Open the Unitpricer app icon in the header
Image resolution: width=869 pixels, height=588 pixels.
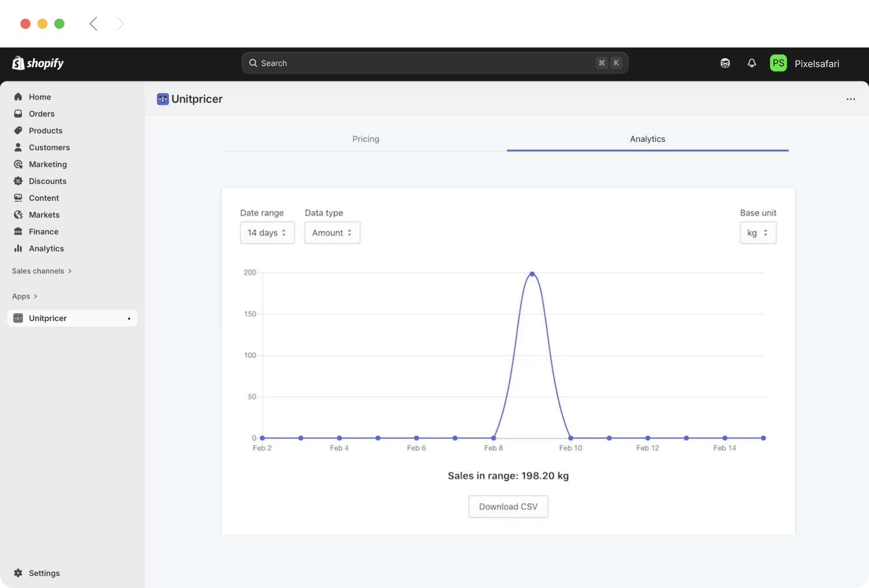tap(162, 99)
